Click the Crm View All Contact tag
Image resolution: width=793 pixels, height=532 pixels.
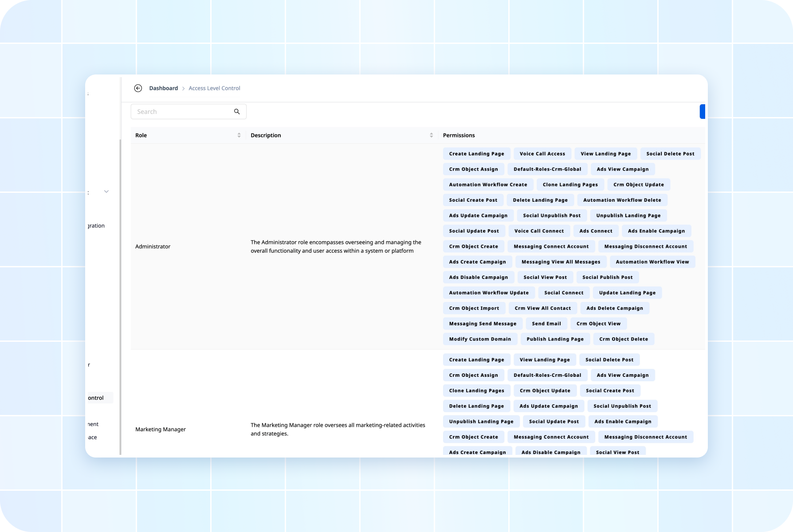click(x=542, y=308)
